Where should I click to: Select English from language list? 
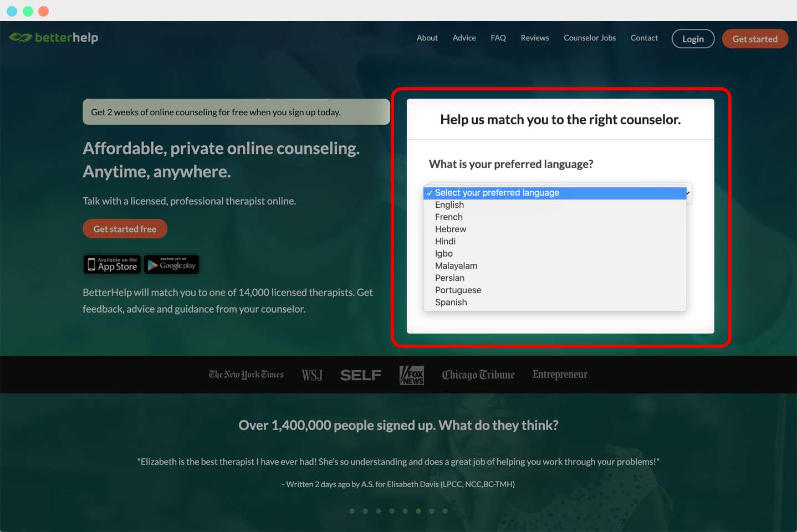coord(555,205)
